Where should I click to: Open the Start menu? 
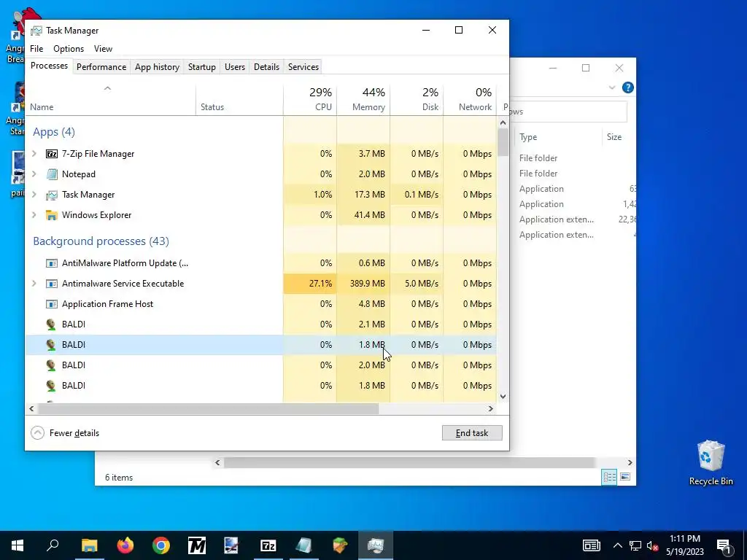18,545
